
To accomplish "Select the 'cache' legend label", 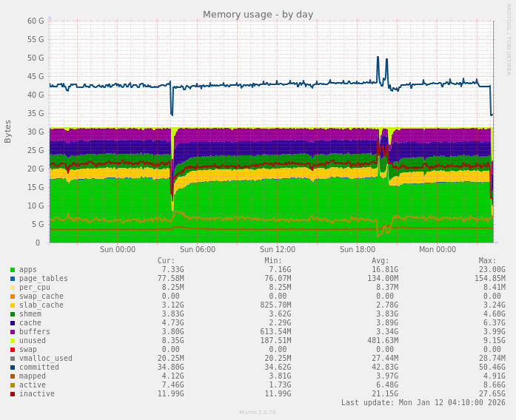I will click(x=30, y=323).
